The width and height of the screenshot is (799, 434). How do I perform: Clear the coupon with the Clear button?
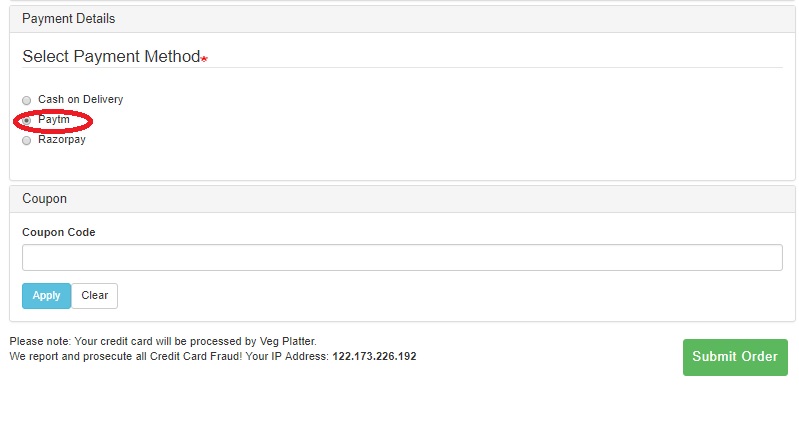95,296
